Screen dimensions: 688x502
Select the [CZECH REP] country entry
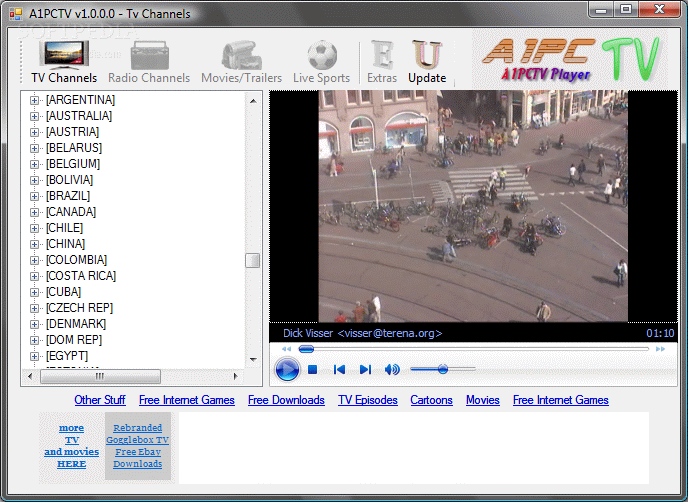79,308
